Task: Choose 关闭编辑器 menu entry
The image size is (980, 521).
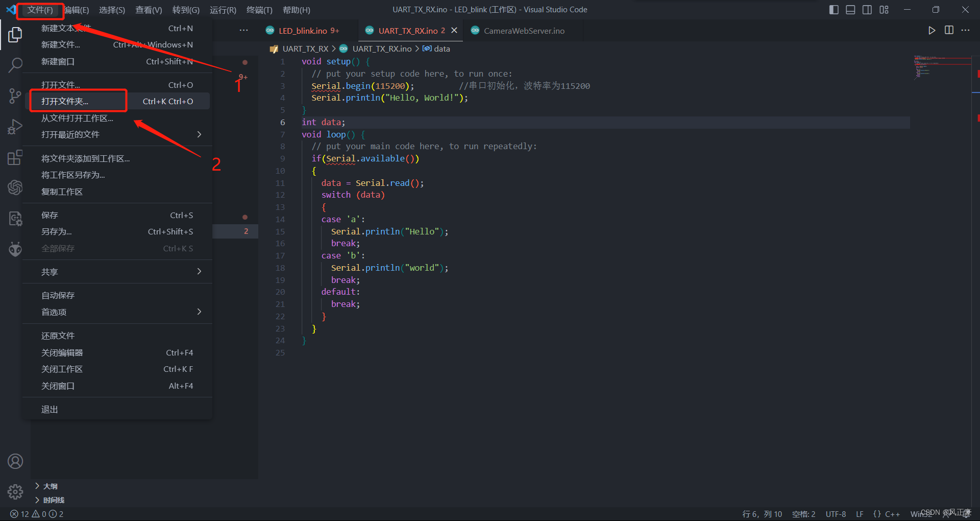Action: pos(117,352)
